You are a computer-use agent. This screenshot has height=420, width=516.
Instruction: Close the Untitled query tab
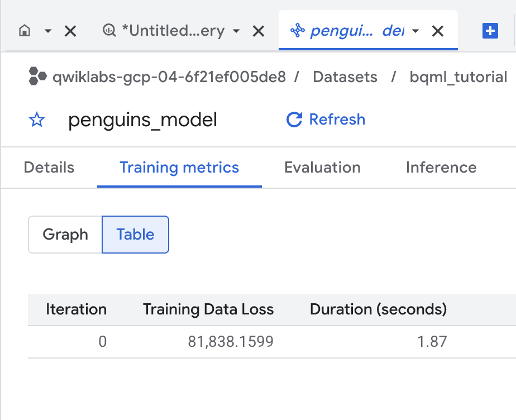257,31
